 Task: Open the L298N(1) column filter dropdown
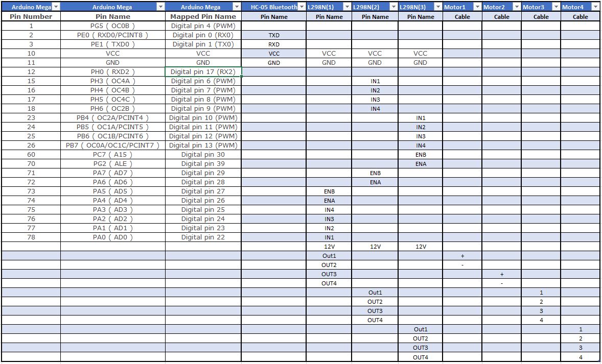pyautogui.click(x=347, y=7)
